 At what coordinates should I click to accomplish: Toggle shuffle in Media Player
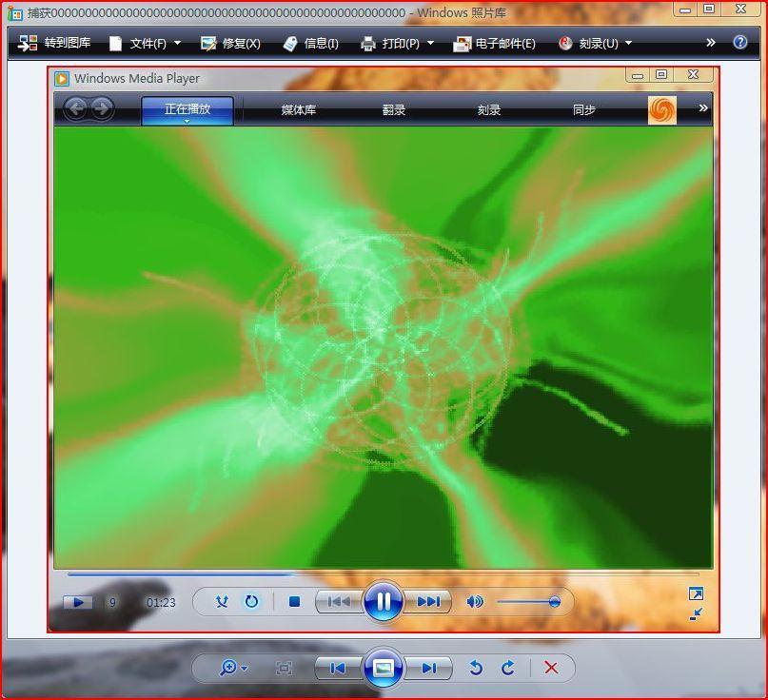coord(222,601)
